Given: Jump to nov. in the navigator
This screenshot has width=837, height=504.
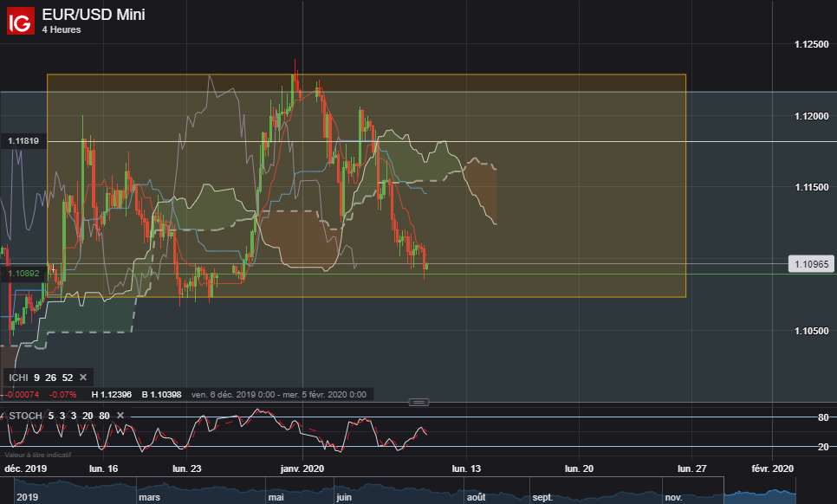Looking at the screenshot, I should pos(673,497).
